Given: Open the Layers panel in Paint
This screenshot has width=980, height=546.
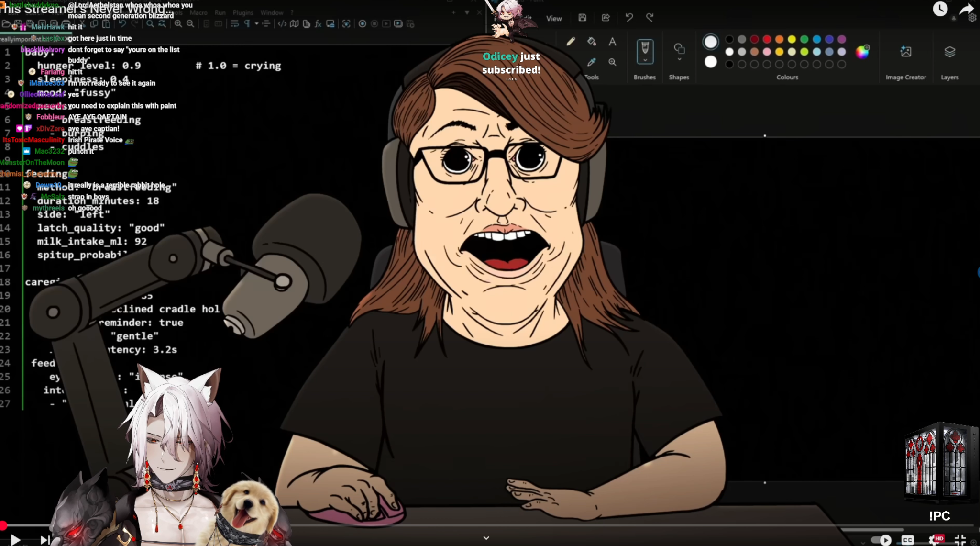Looking at the screenshot, I should (949, 52).
